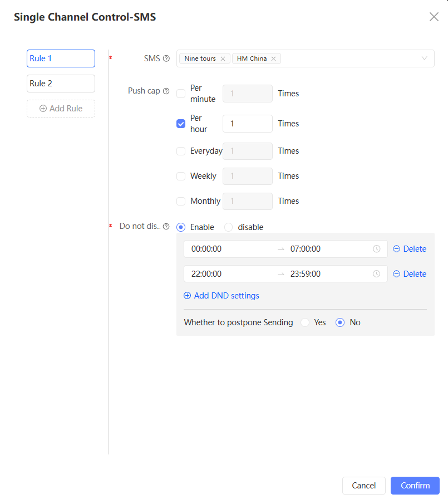Screen dimensions: 448x499
Task: Click the SMS help question-mark icon
Action: [x=166, y=58]
